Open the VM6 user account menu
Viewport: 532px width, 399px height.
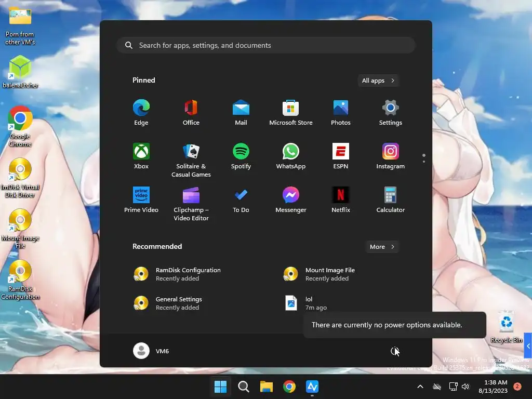click(x=151, y=351)
